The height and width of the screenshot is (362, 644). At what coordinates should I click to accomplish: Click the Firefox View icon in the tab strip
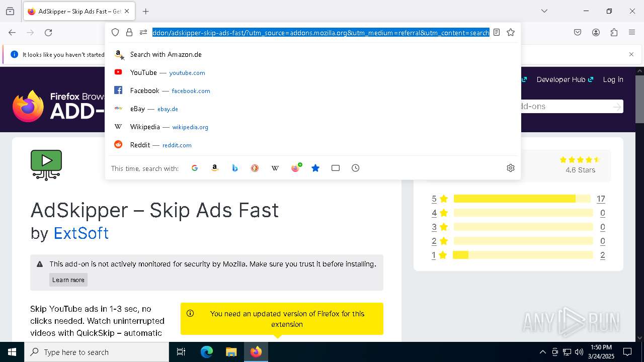(x=10, y=11)
